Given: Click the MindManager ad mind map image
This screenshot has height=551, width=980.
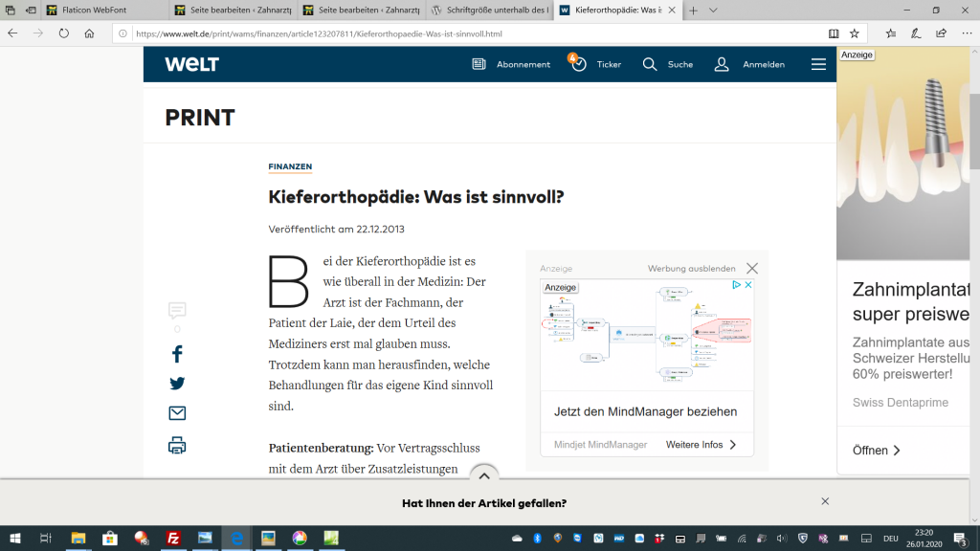Looking at the screenshot, I should click(x=647, y=335).
